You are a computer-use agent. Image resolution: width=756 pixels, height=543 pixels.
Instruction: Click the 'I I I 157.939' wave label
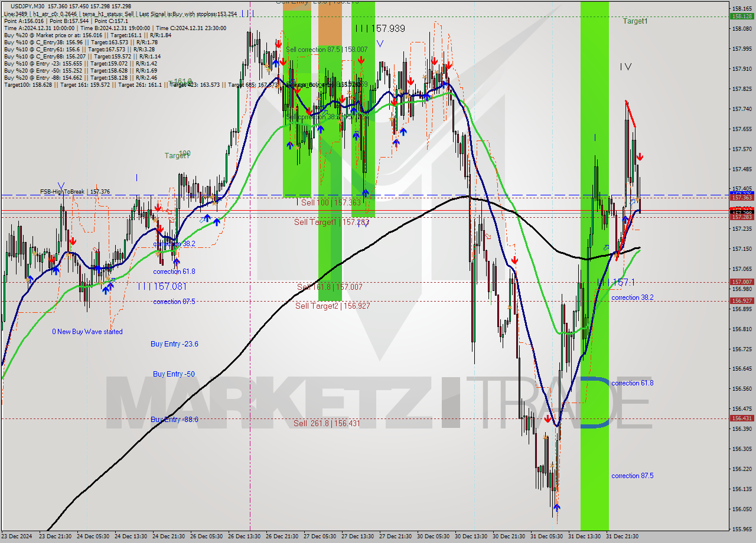tap(380, 28)
